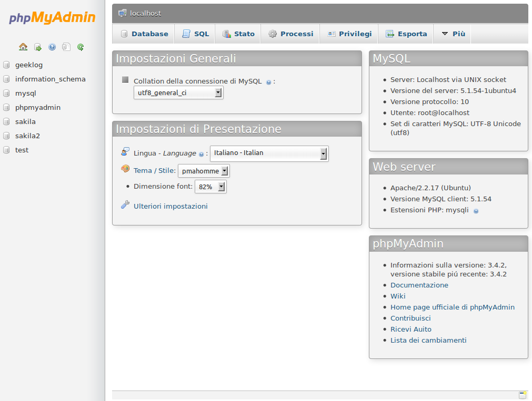532x401 pixels.
Task: Open phpMyAdmin help via question mark icon
Action: coord(52,47)
